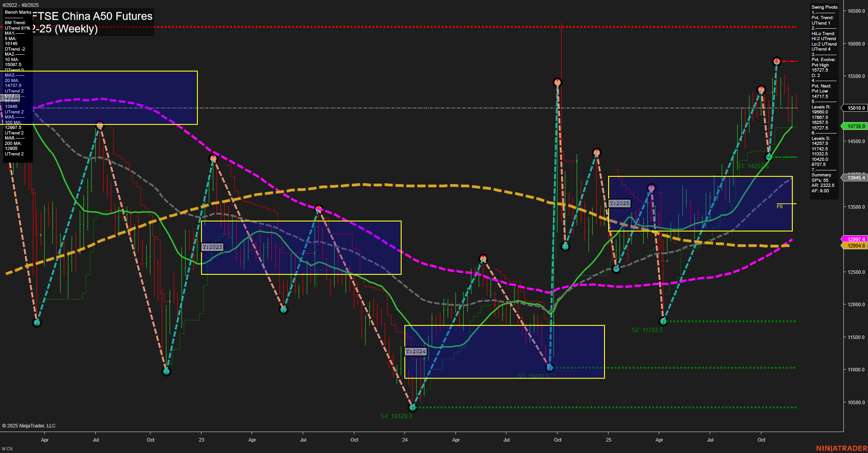This screenshot has width=868, height=453.
Task: Click the teal pivot-low marker above S4 10420
Action: pyautogui.click(x=413, y=407)
